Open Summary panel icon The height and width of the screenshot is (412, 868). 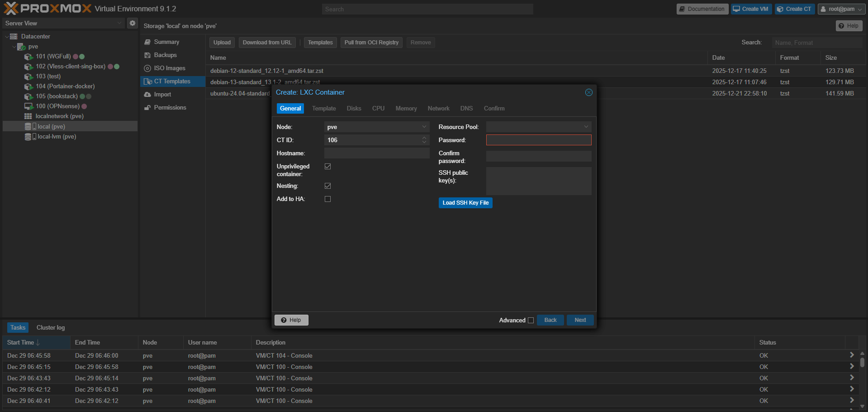[147, 42]
